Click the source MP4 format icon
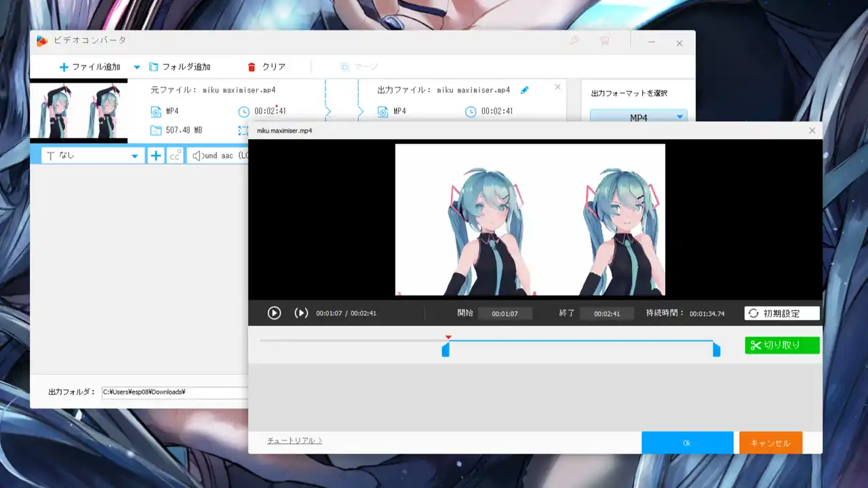The width and height of the screenshot is (868, 488). tap(155, 111)
